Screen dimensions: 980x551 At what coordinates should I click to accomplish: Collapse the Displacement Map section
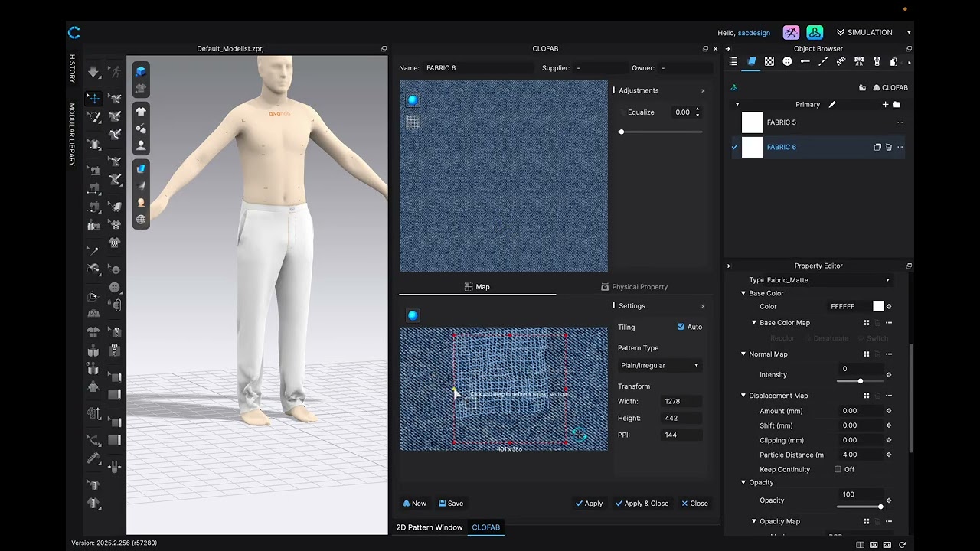coord(743,396)
